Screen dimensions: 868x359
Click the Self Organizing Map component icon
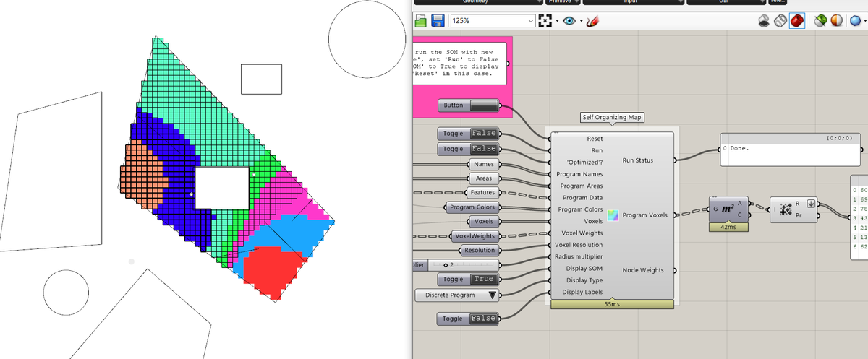(613, 215)
